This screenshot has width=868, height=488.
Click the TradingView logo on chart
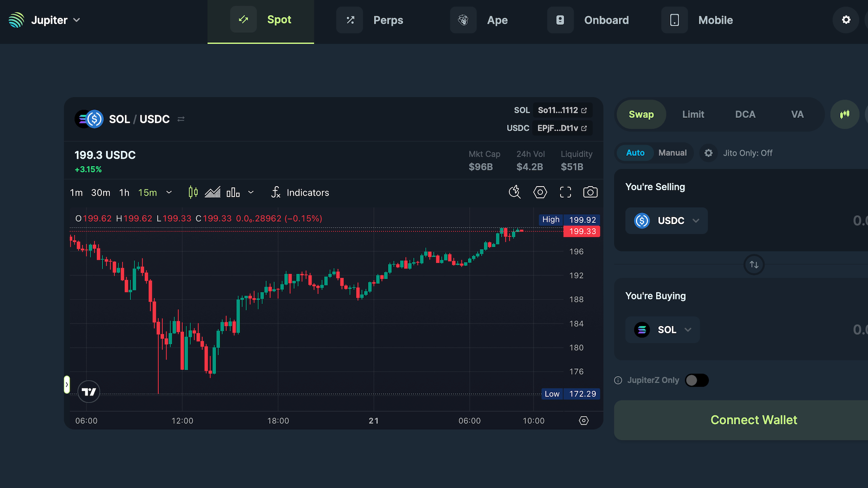(x=89, y=392)
